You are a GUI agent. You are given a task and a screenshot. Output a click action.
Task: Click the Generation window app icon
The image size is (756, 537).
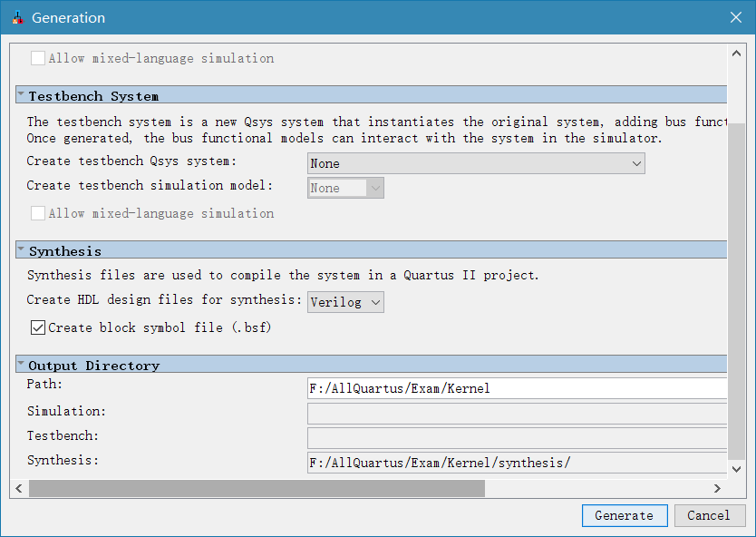point(18,18)
